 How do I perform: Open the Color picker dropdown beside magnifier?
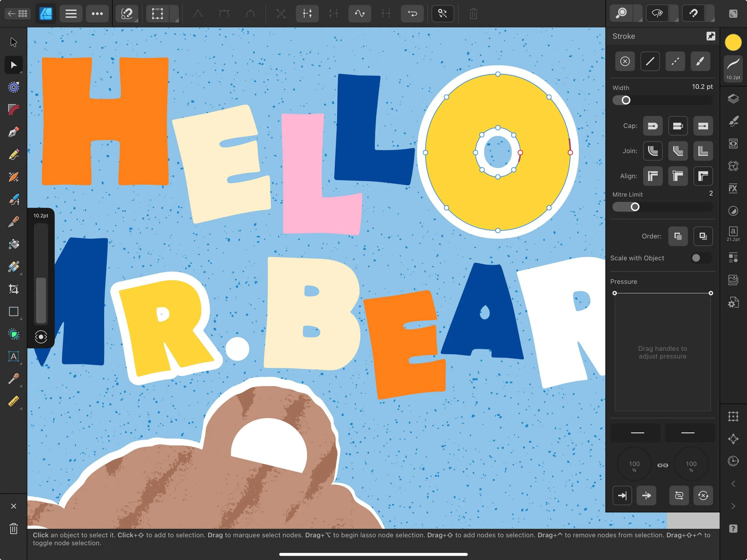[638, 13]
